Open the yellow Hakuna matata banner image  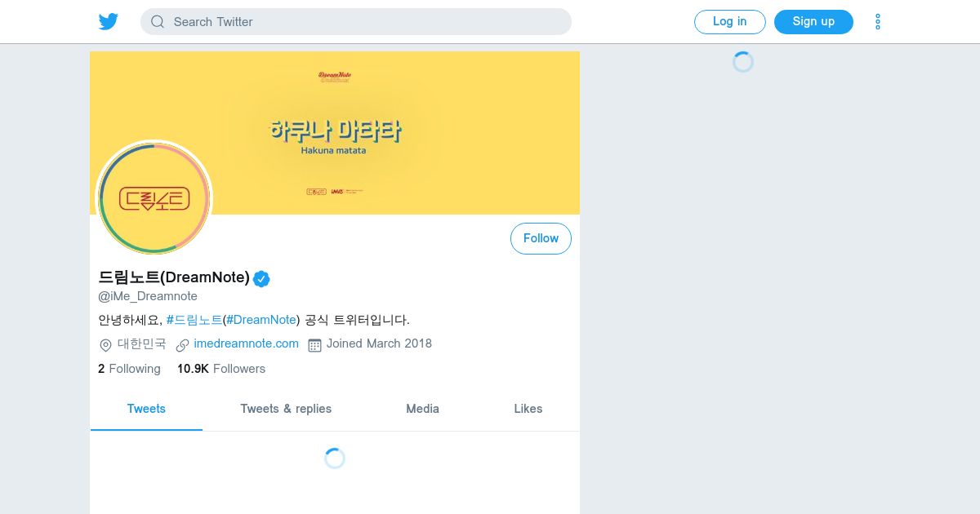[x=335, y=133]
